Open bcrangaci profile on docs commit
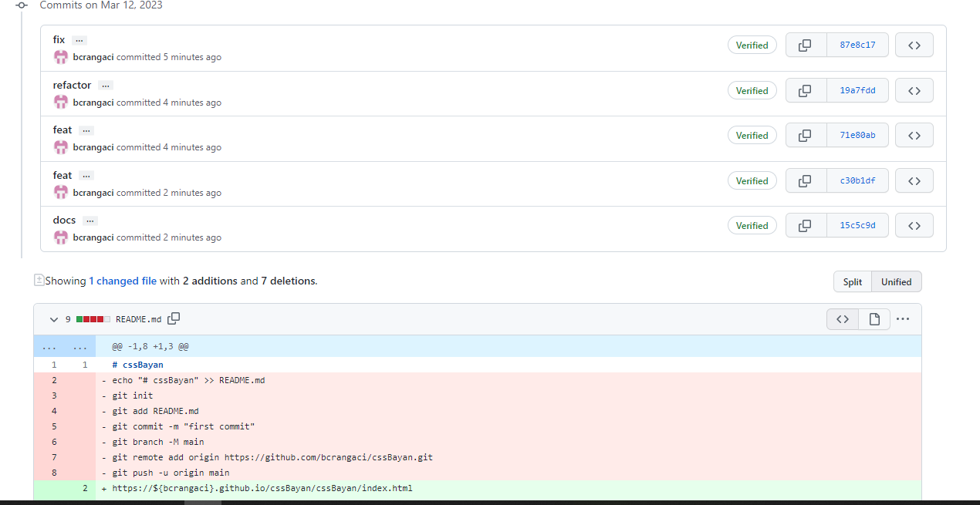Screen dimensions: 980x505 tap(93, 237)
